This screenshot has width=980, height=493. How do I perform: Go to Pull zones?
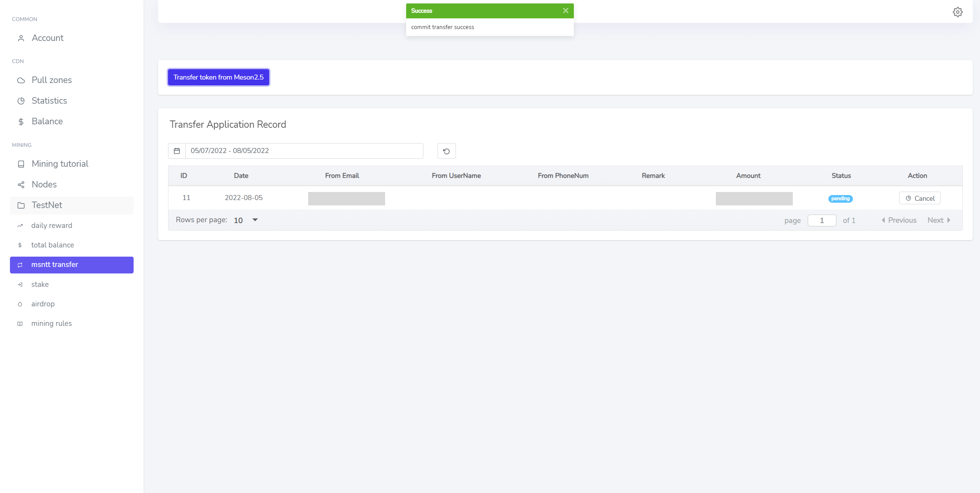click(72, 80)
